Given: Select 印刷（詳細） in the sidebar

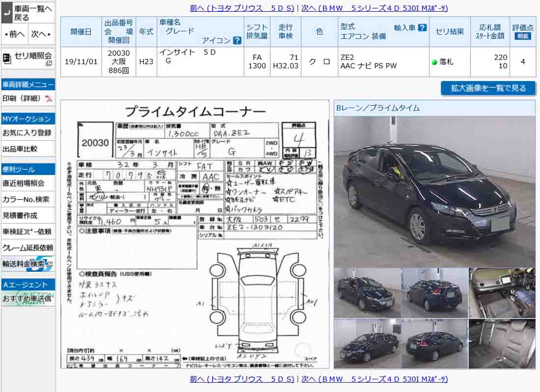Looking at the screenshot, I should coord(28,99).
